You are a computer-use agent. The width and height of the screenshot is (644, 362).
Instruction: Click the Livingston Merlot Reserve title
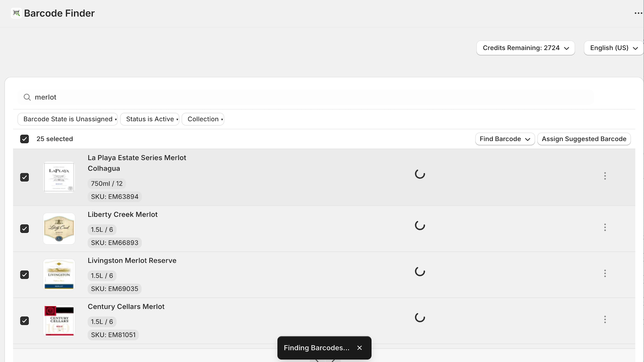(x=132, y=261)
